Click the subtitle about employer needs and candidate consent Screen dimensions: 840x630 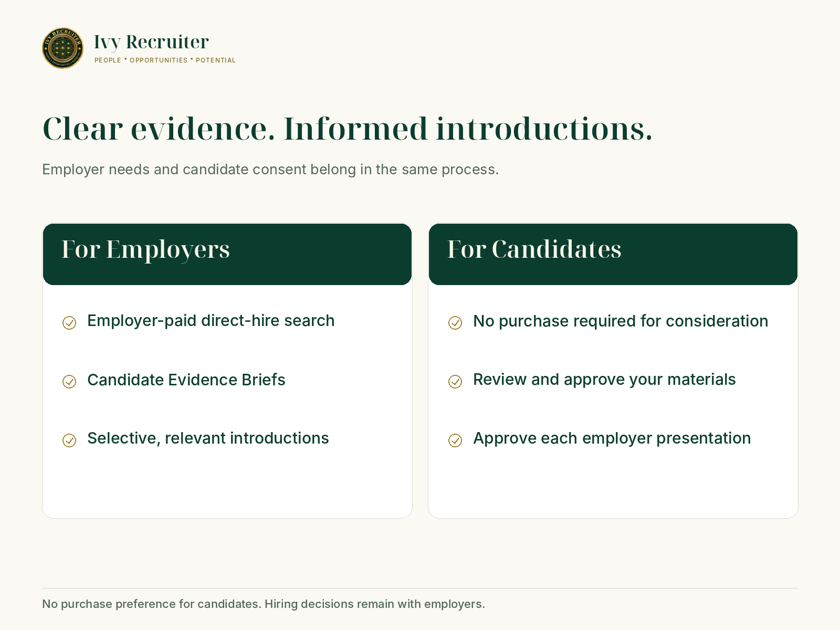(x=270, y=170)
